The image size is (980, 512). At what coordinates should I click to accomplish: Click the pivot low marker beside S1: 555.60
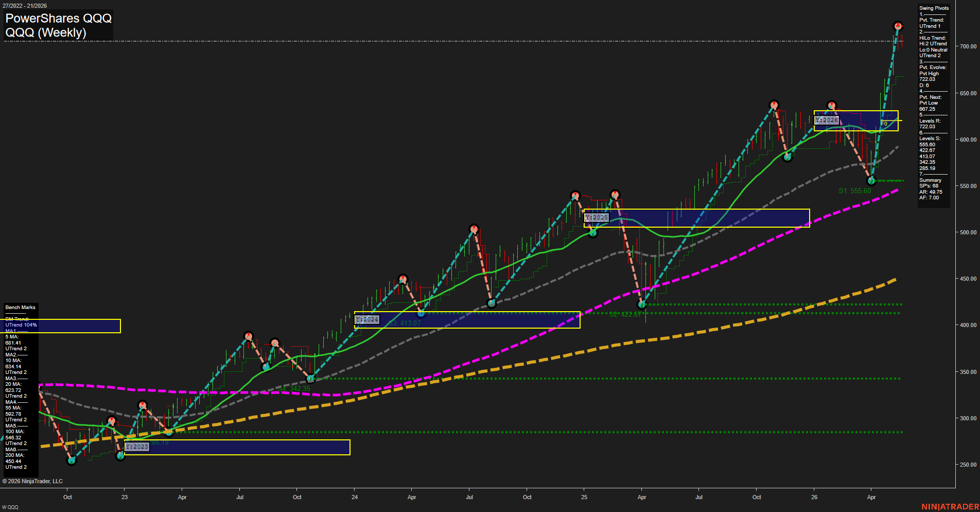[x=871, y=181]
